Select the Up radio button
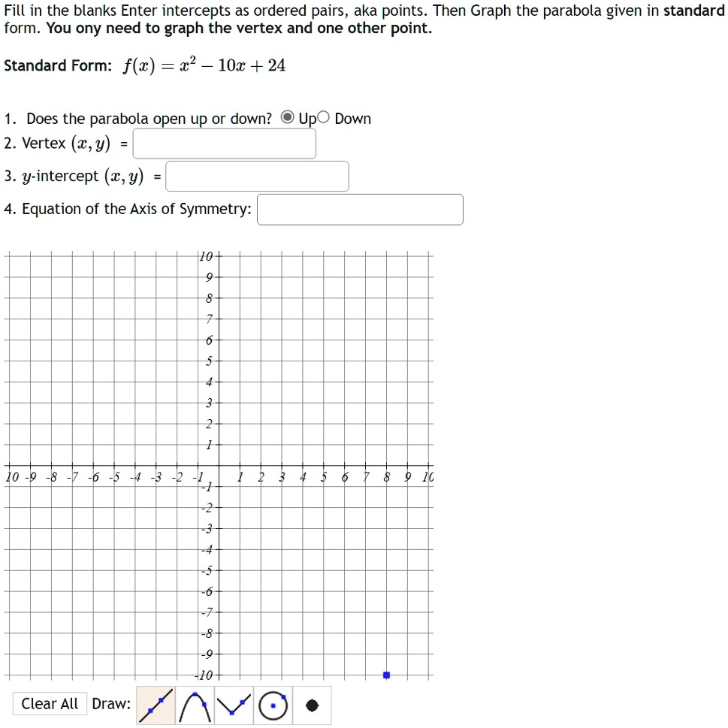Screen dimensions: 728x728 288,117
